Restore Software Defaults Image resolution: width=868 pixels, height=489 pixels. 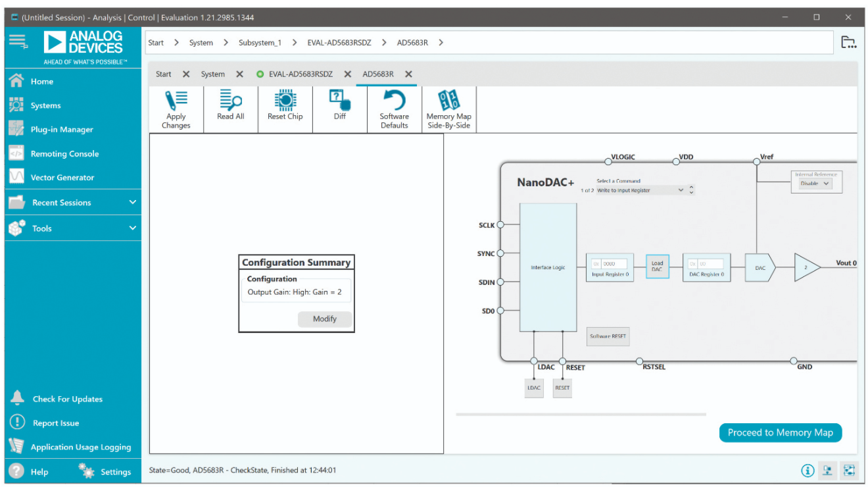pyautogui.click(x=395, y=109)
